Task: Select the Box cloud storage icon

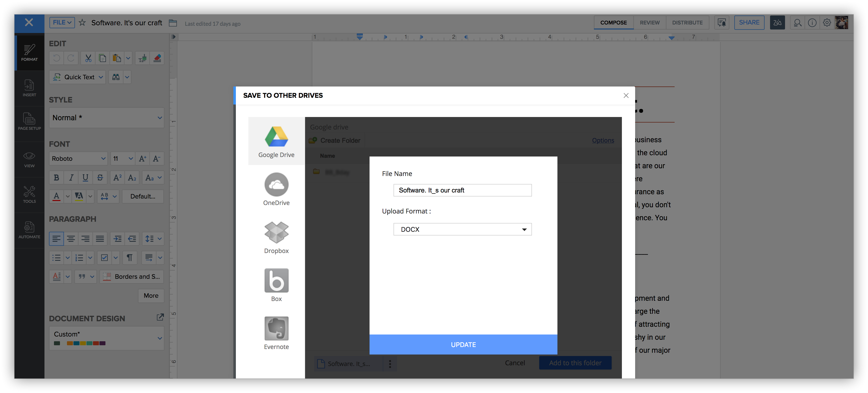Action: 276,281
